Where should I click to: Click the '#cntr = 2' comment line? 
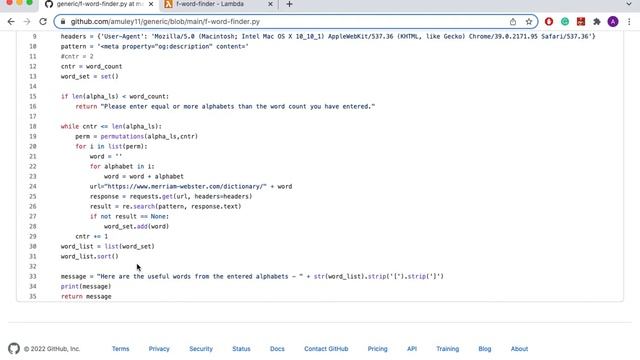coord(77,56)
